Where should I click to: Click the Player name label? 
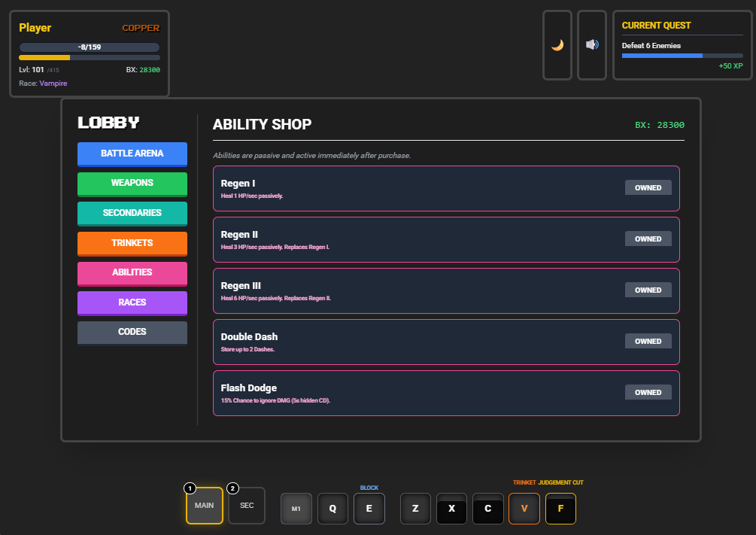coord(35,28)
